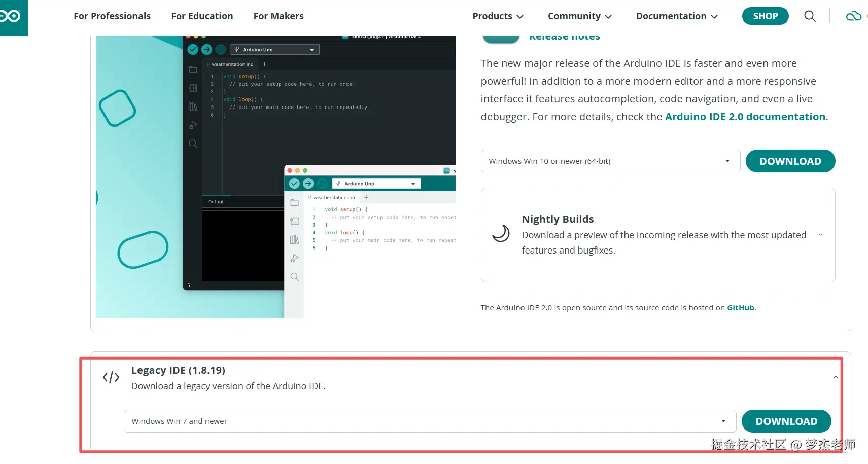Click the "Legacy IDE (1.8.19)" heading
Image resolution: width=868 pixels, height=464 pixels.
point(178,370)
